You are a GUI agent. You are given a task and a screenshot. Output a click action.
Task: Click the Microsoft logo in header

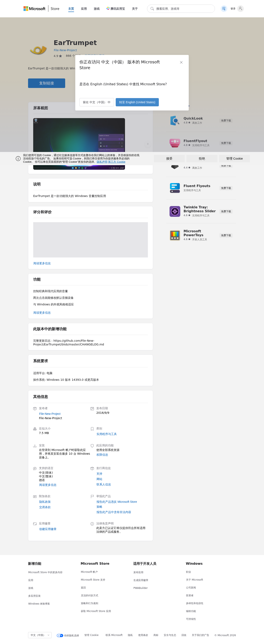click(34, 8)
